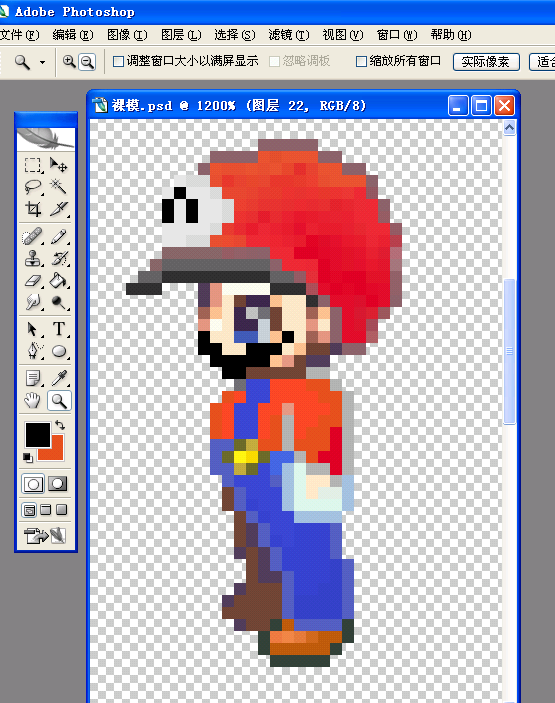Click Zoom Out in options bar
Image resolution: width=555 pixels, height=703 pixels.
coord(87,61)
